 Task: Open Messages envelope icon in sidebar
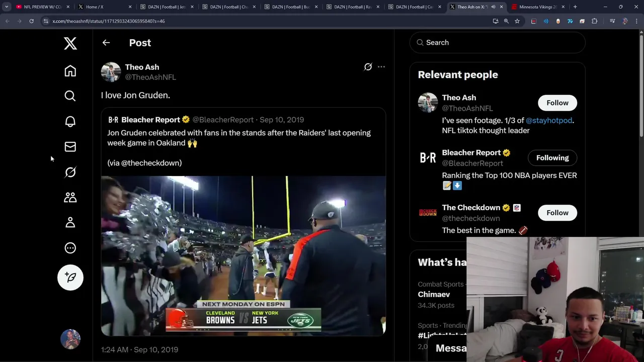pos(70,147)
